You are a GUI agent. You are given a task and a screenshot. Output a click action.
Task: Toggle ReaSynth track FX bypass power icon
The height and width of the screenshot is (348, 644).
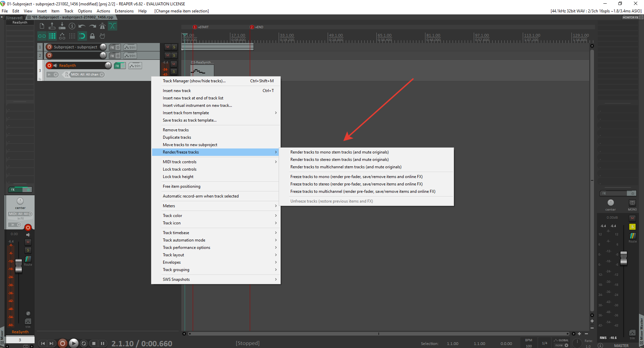(x=123, y=66)
